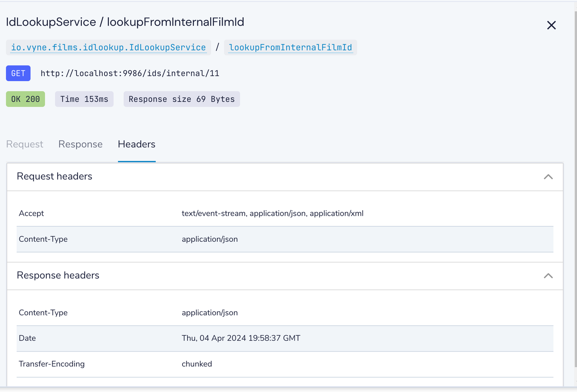
Task: Select the Accept request header row
Action: [285, 213]
